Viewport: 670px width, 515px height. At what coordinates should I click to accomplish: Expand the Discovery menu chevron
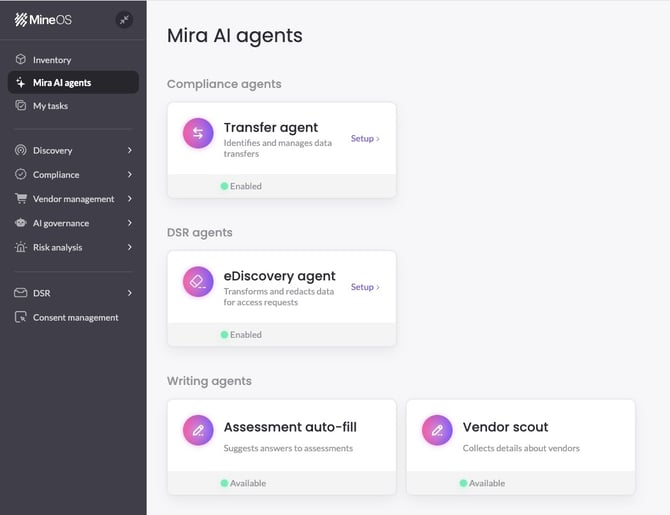click(130, 151)
